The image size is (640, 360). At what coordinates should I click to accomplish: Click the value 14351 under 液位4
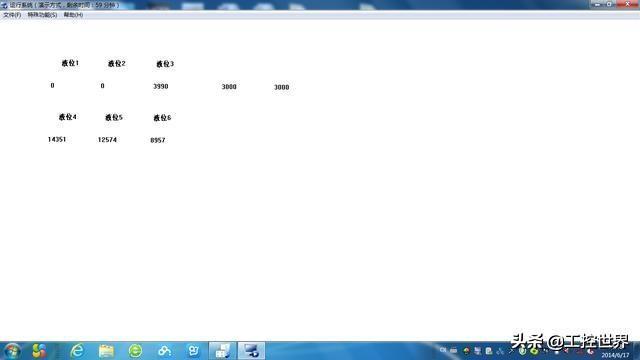(x=57, y=139)
